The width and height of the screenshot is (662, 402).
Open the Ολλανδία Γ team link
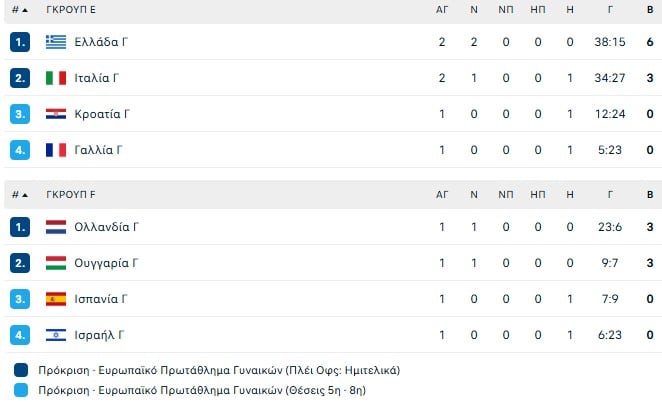106,227
